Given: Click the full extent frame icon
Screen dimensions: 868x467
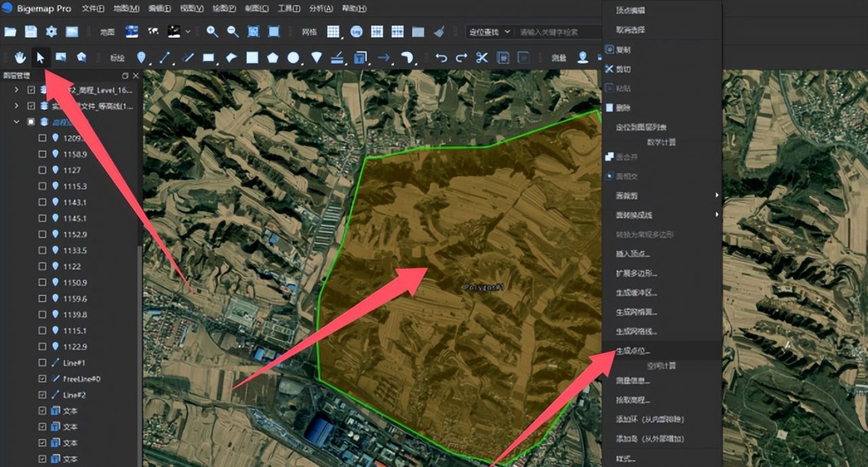Looking at the screenshot, I should (253, 31).
